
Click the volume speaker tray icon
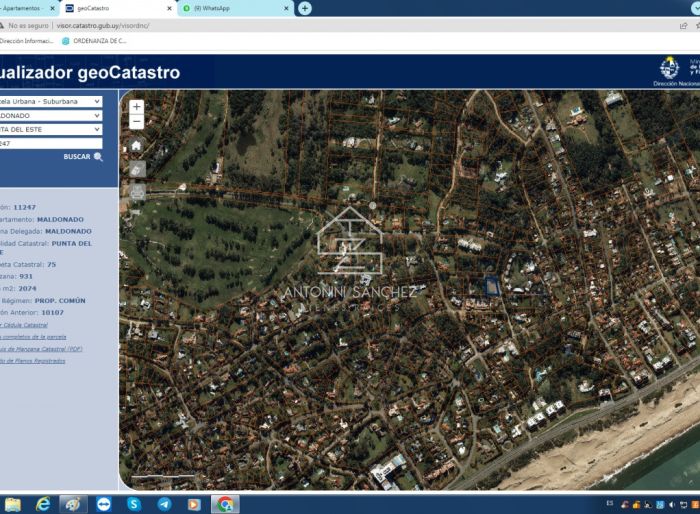pyautogui.click(x=672, y=505)
